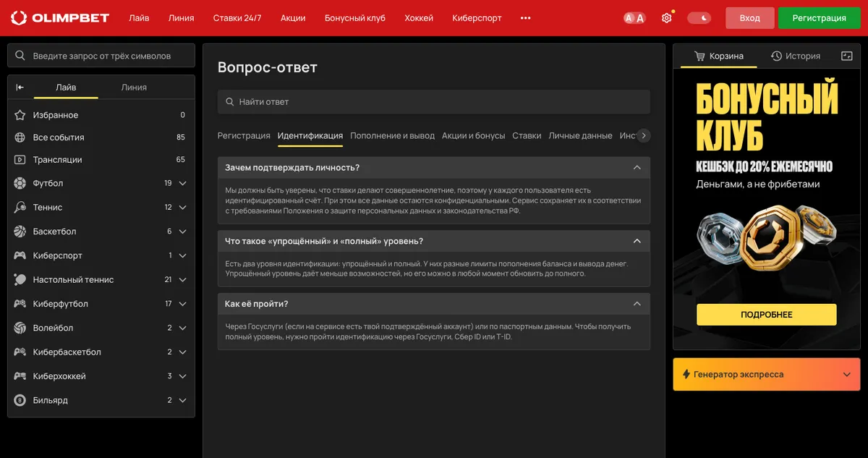
Task: Click the История clock icon
Action: click(776, 56)
